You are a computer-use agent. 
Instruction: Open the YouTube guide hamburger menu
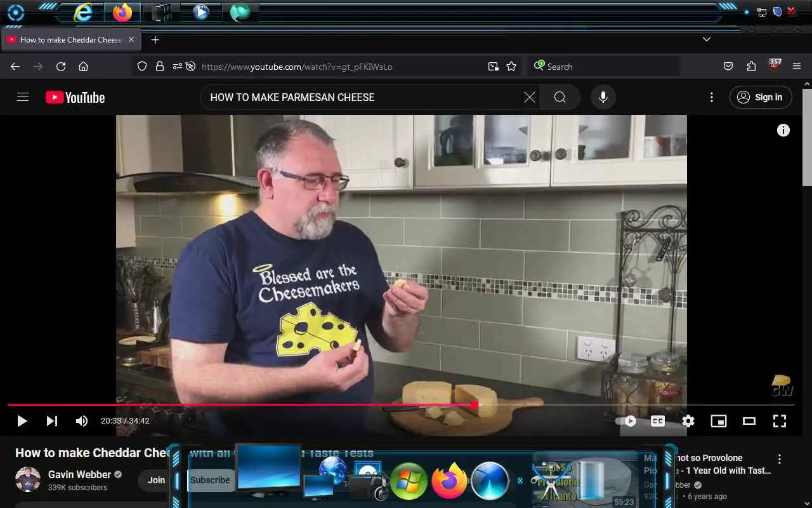click(x=23, y=97)
